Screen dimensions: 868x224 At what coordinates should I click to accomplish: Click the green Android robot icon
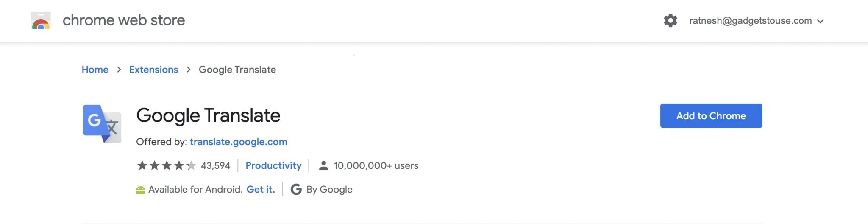[x=140, y=190]
